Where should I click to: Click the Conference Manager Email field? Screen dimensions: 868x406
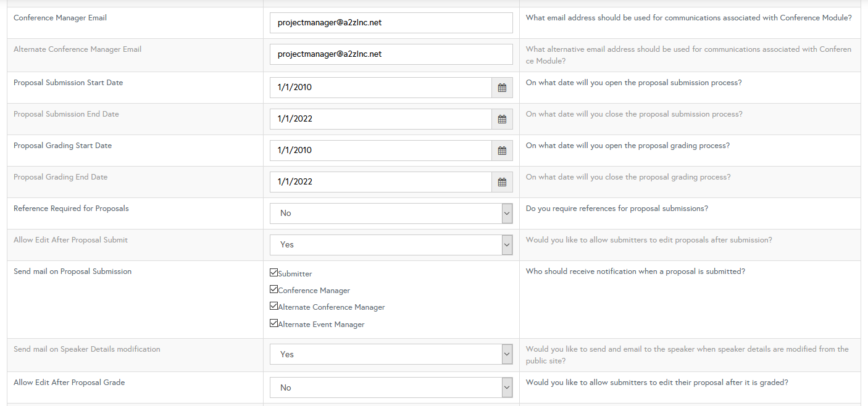point(391,23)
